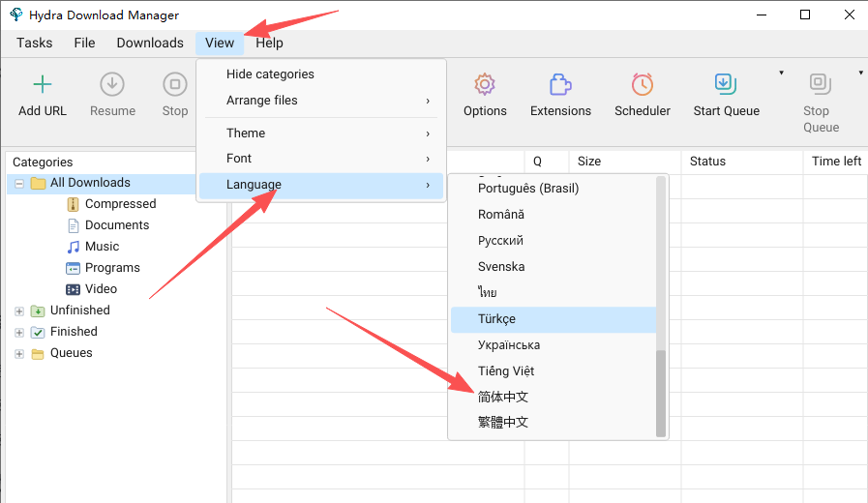Click the Stop download icon

pyautogui.click(x=175, y=84)
